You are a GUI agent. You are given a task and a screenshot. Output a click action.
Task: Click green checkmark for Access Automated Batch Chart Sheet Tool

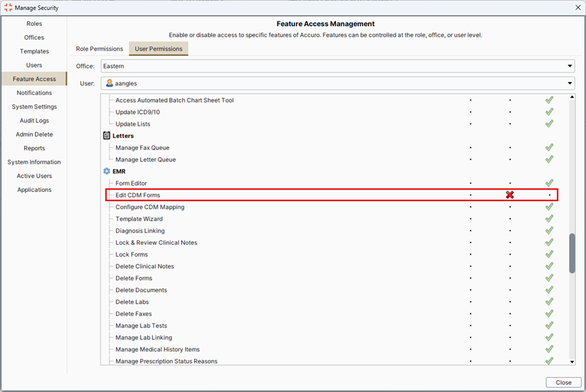point(549,100)
